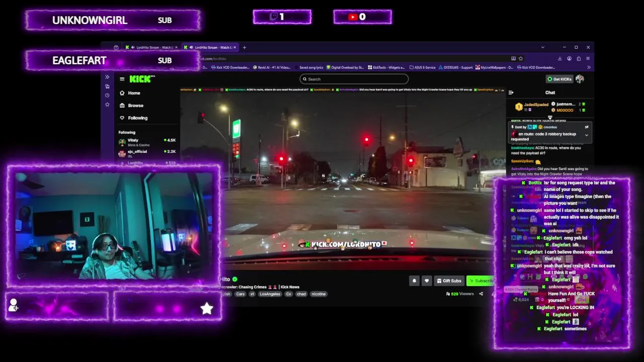Click browser sidebar history clock icon
644x362 pixels.
107,95
